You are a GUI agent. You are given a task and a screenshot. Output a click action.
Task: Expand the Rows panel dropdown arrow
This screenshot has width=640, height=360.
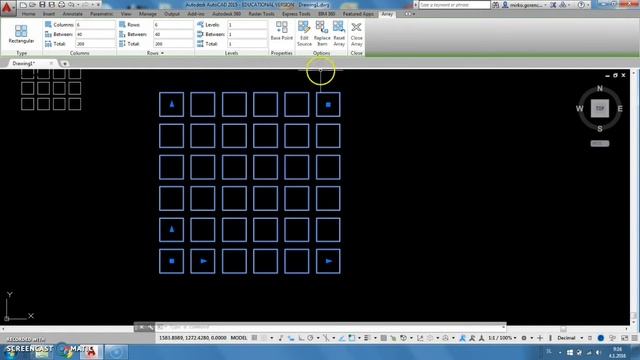pyautogui.click(x=162, y=53)
